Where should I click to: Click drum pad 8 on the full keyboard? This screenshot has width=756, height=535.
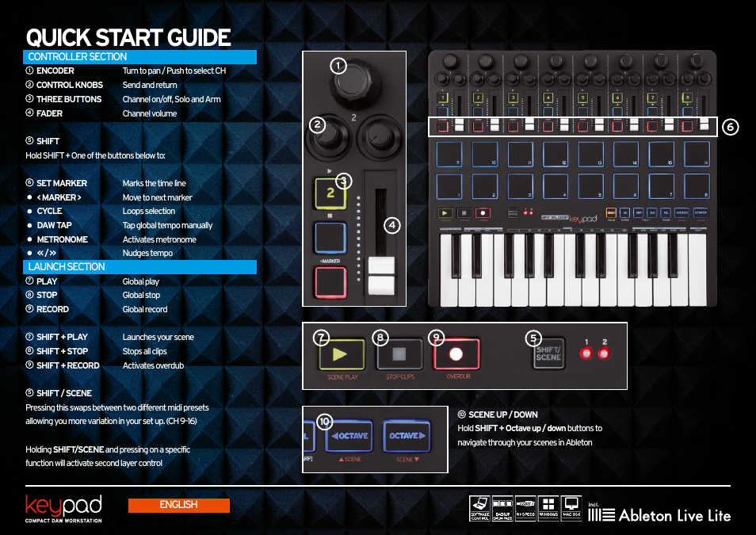pyautogui.click(x=697, y=186)
